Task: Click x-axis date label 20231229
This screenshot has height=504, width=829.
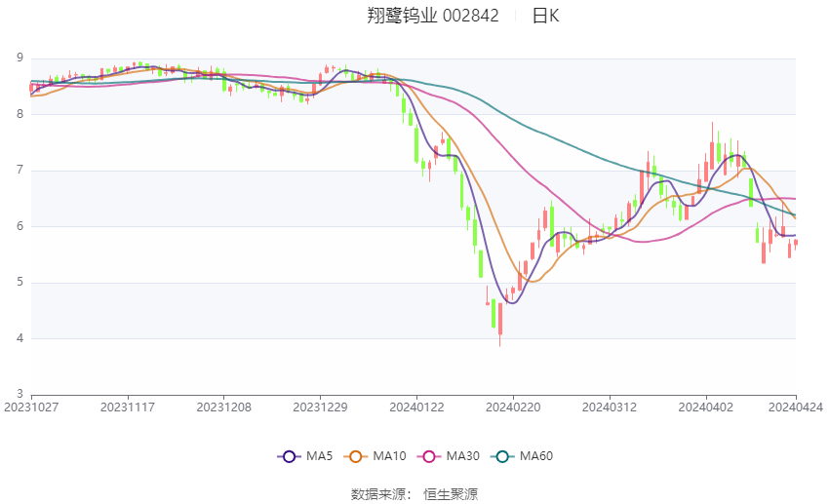Action: pyautogui.click(x=321, y=407)
